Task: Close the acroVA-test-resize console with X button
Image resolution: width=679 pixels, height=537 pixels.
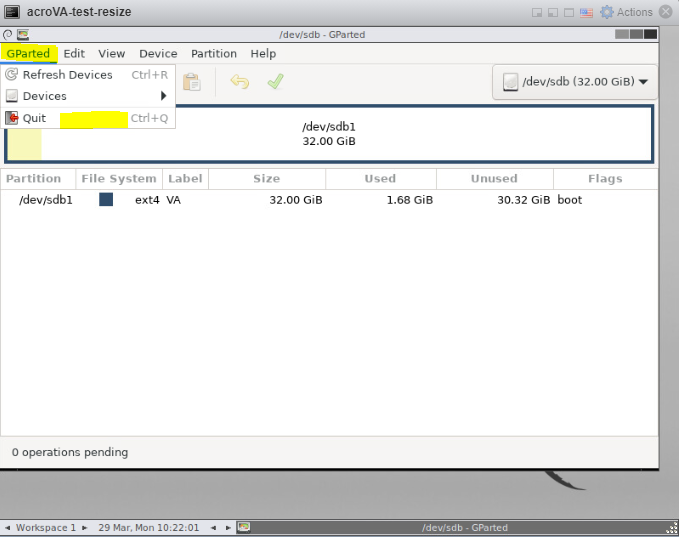Action: [x=666, y=12]
